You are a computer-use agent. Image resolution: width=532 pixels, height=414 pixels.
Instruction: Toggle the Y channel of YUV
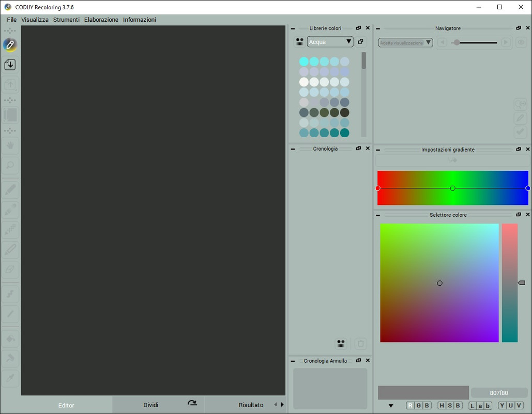[502, 405]
